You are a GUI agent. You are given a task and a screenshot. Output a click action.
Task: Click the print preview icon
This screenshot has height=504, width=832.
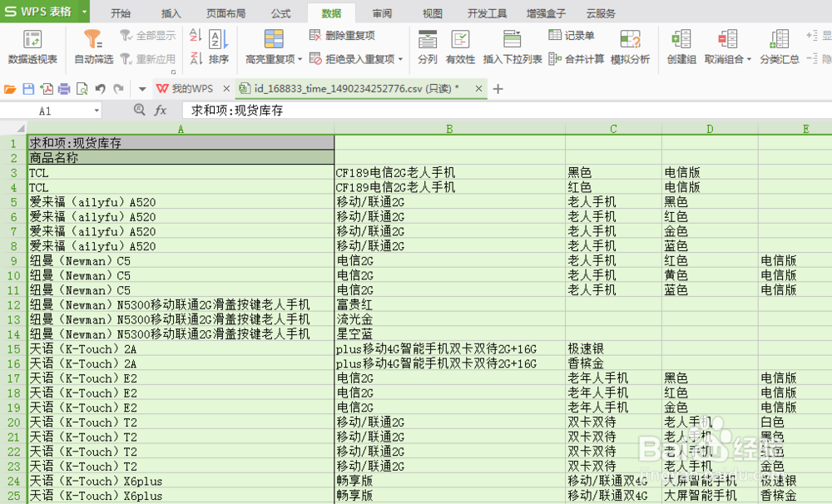click(82, 89)
